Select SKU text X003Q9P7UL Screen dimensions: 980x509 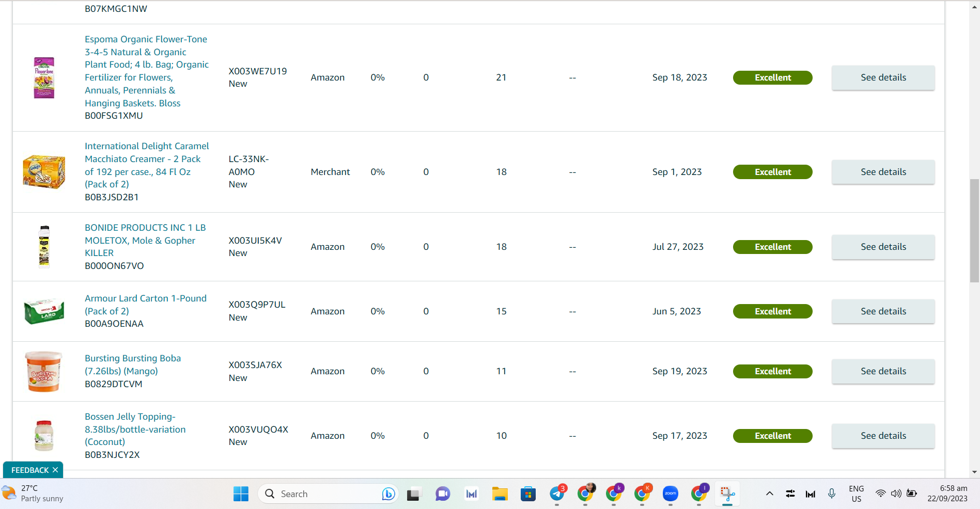(x=257, y=305)
